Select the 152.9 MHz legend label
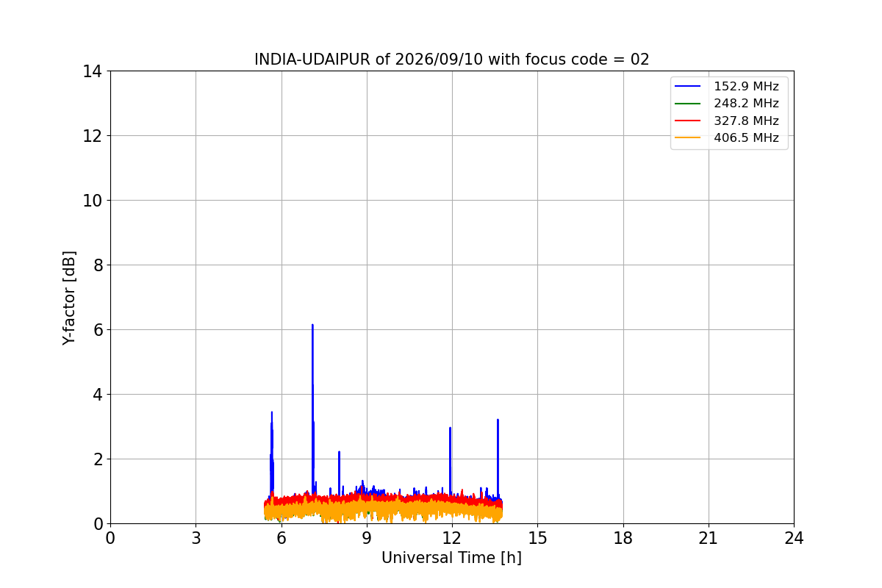The height and width of the screenshot is (588, 882). (x=746, y=87)
